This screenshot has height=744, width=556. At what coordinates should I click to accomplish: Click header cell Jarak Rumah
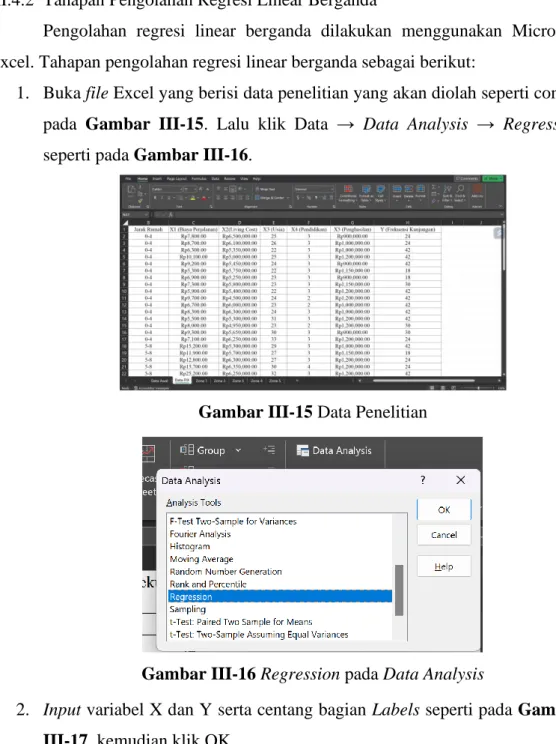pyautogui.click(x=148, y=229)
